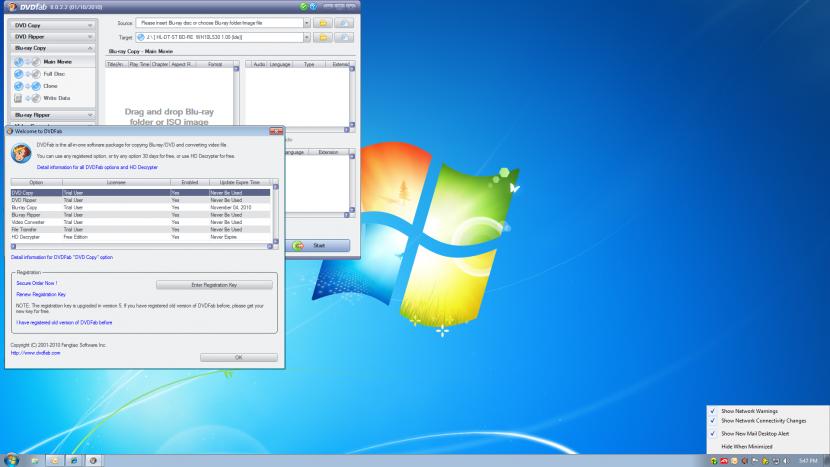This screenshot has height=467, width=830.
Task: Browse folder for Target path
Action: pyautogui.click(x=323, y=37)
